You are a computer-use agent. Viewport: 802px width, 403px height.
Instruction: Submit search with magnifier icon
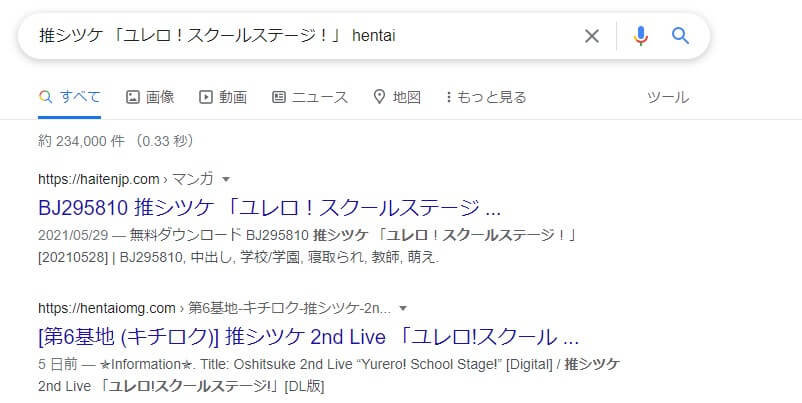pos(680,36)
